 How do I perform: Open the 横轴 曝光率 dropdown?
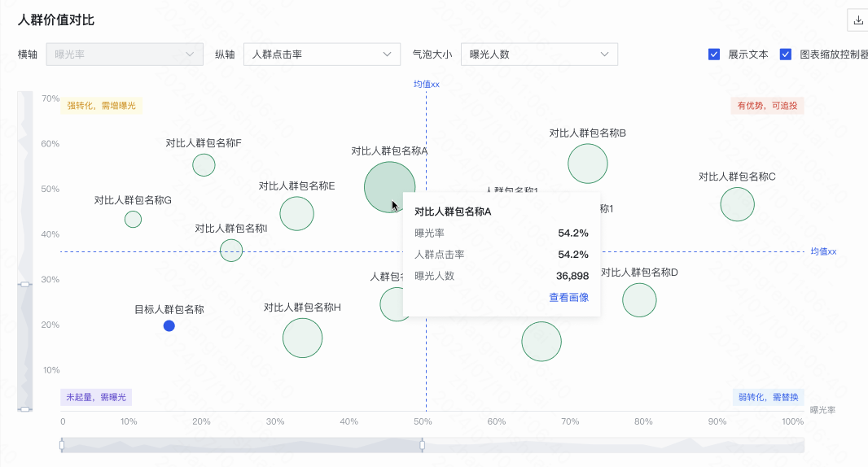125,55
